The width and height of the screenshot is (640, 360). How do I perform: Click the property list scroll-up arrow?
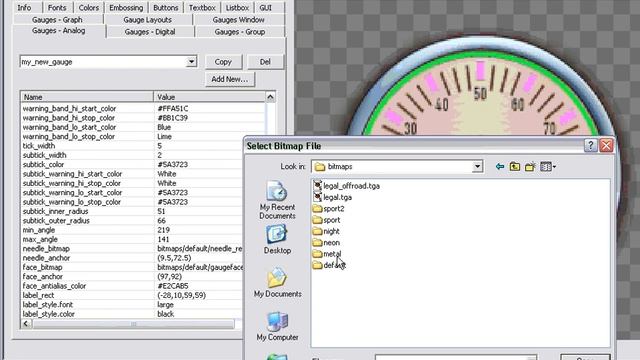(270, 97)
